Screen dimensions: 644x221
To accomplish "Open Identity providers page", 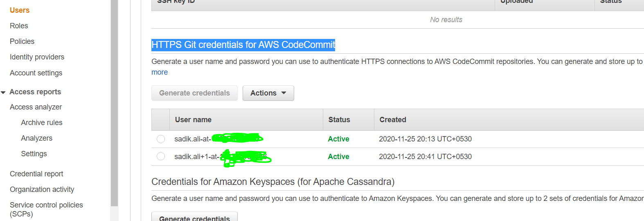I will coord(37,57).
